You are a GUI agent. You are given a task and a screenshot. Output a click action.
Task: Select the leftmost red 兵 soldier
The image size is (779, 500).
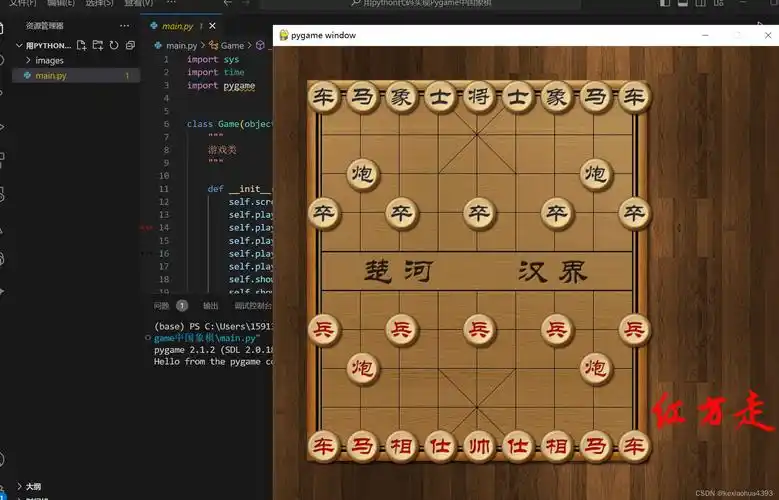(323, 330)
